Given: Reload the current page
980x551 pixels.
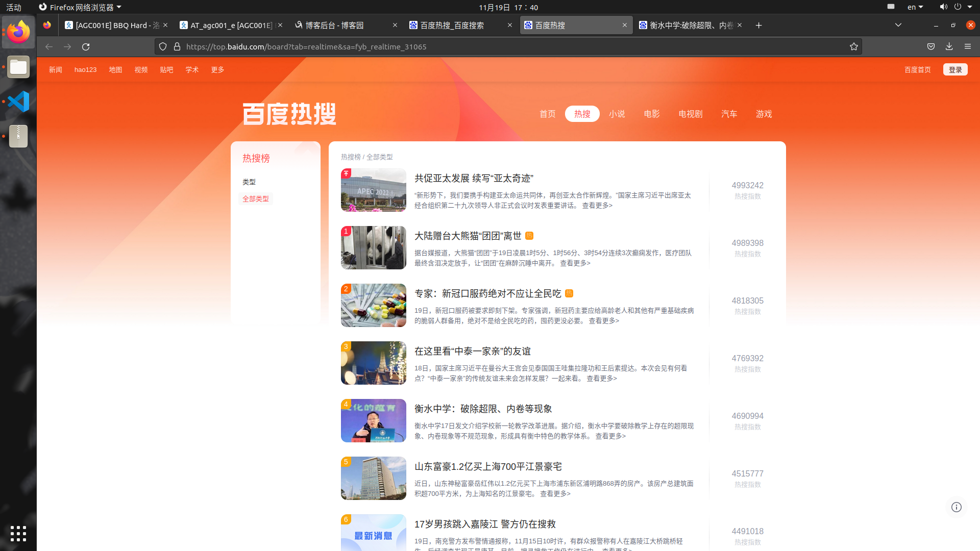Looking at the screenshot, I should click(x=86, y=46).
